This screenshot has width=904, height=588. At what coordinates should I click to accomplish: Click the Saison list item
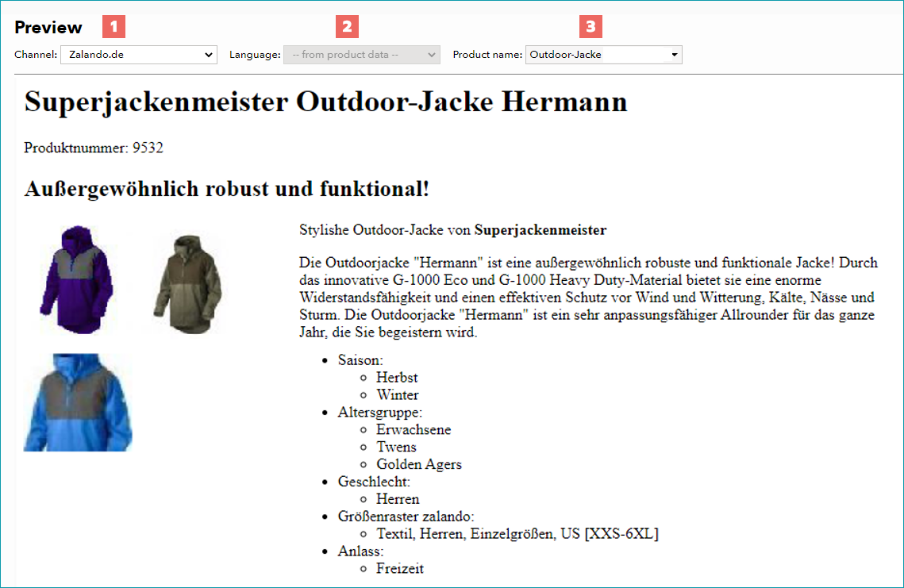[360, 360]
